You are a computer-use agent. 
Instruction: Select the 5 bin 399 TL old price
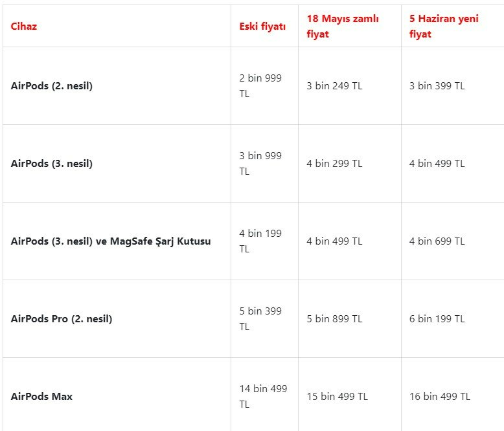(260, 319)
